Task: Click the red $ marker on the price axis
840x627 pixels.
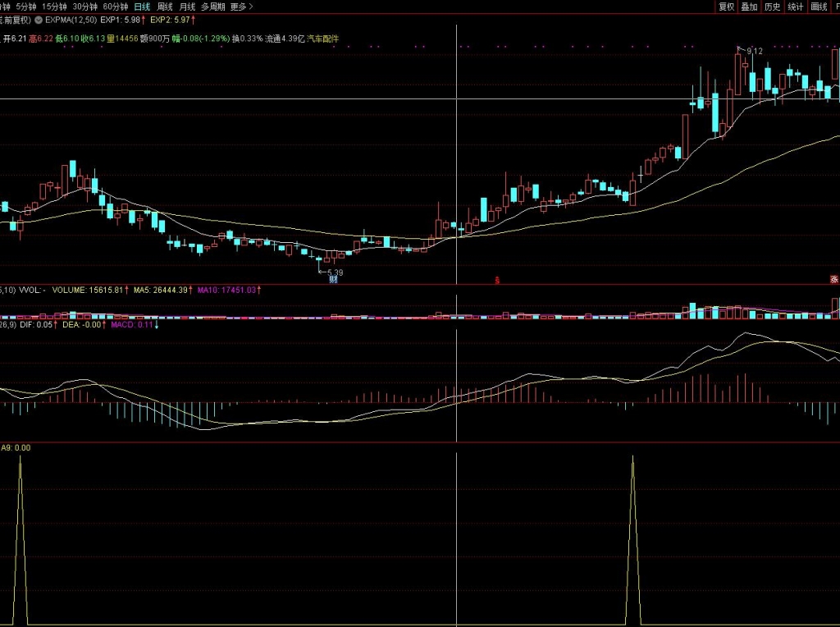Action: (497, 280)
